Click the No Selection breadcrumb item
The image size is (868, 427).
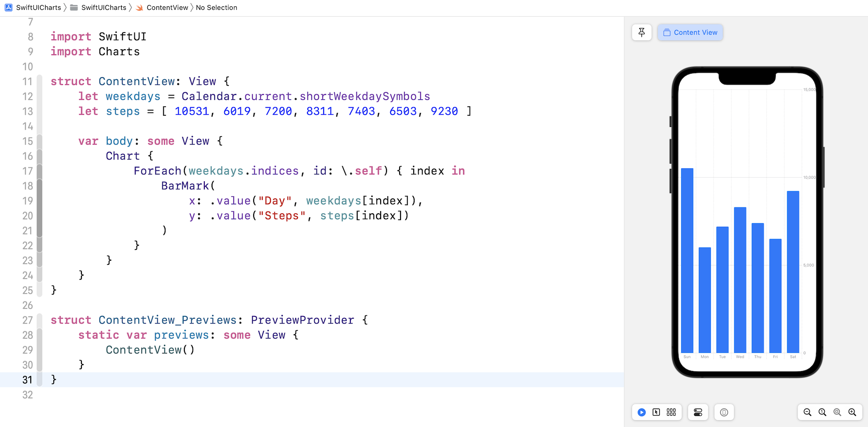point(216,8)
